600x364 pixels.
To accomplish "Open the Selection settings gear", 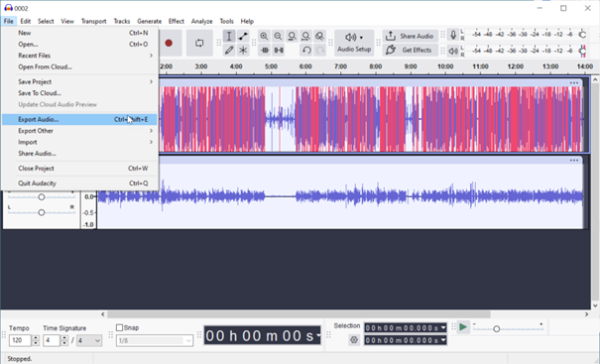I will [x=354, y=340].
